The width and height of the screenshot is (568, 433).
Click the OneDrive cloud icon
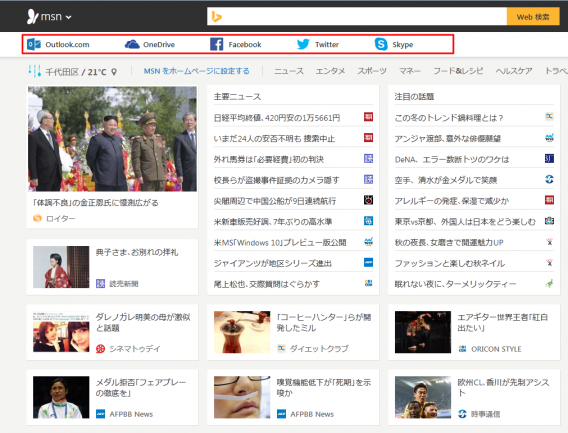(x=132, y=45)
